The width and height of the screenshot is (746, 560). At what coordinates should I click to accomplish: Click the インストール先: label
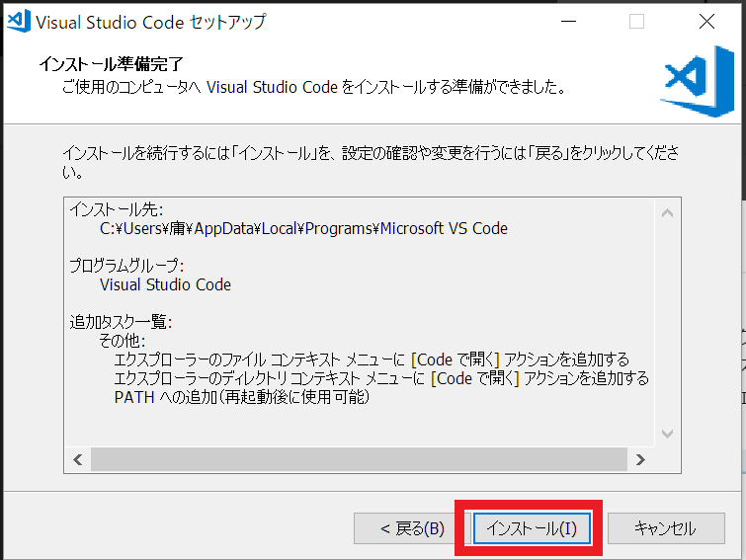point(117,209)
